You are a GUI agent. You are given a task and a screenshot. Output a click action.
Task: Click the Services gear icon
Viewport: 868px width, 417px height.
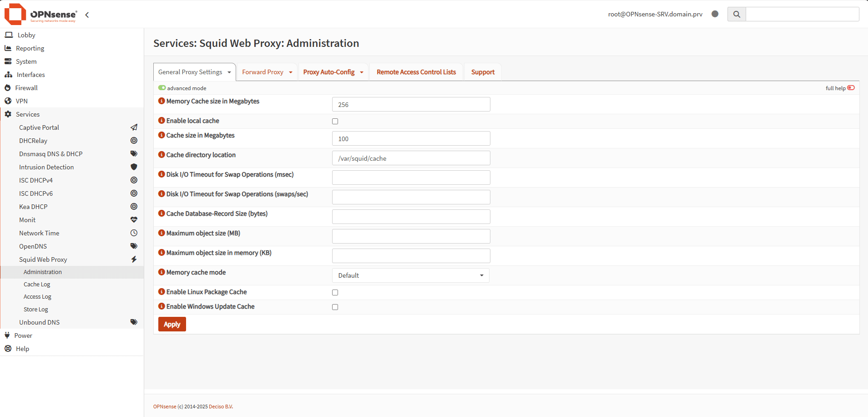click(8, 114)
